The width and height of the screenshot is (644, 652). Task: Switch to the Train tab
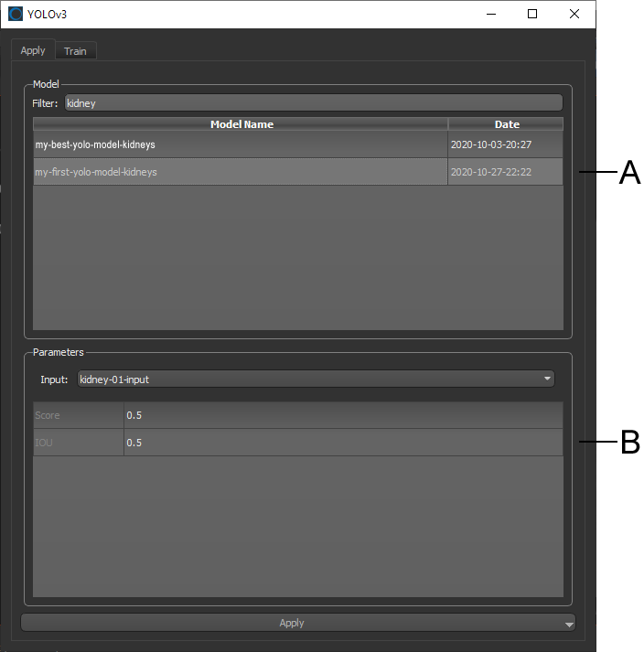[x=75, y=51]
